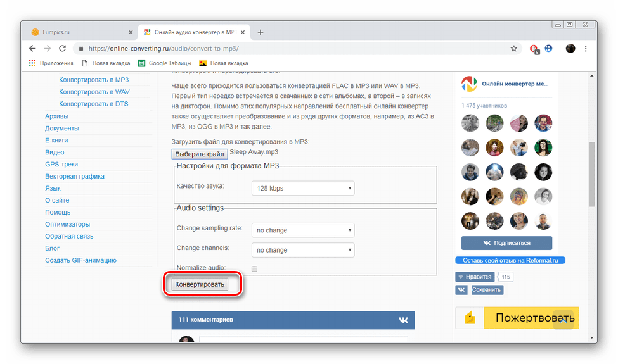Click the Конвертировать button
Image resolution: width=618 pixels, height=364 pixels.
tap(200, 284)
